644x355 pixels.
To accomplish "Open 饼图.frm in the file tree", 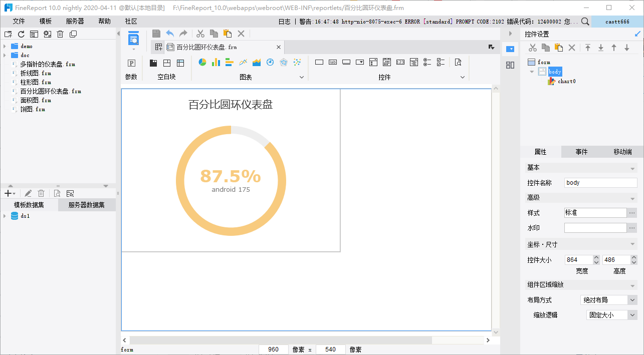I will [x=33, y=109].
